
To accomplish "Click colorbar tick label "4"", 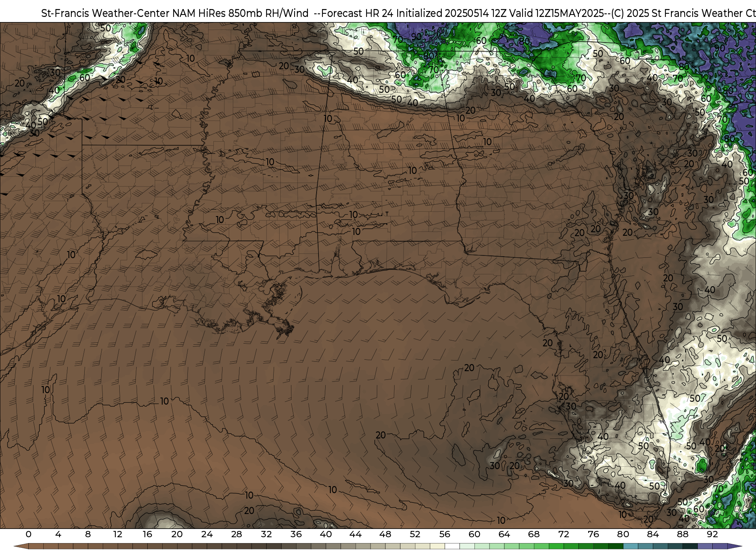I will coord(58,534).
